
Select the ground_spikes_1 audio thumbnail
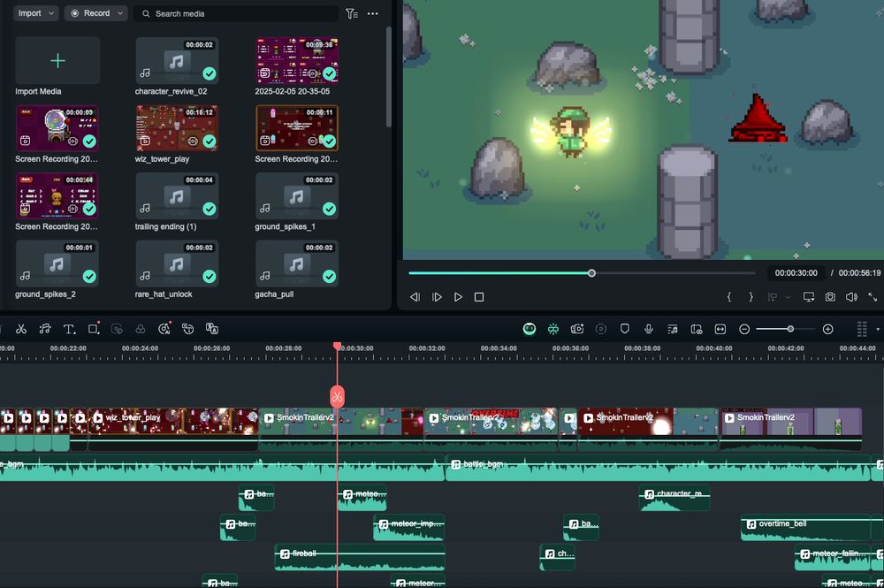pos(296,195)
